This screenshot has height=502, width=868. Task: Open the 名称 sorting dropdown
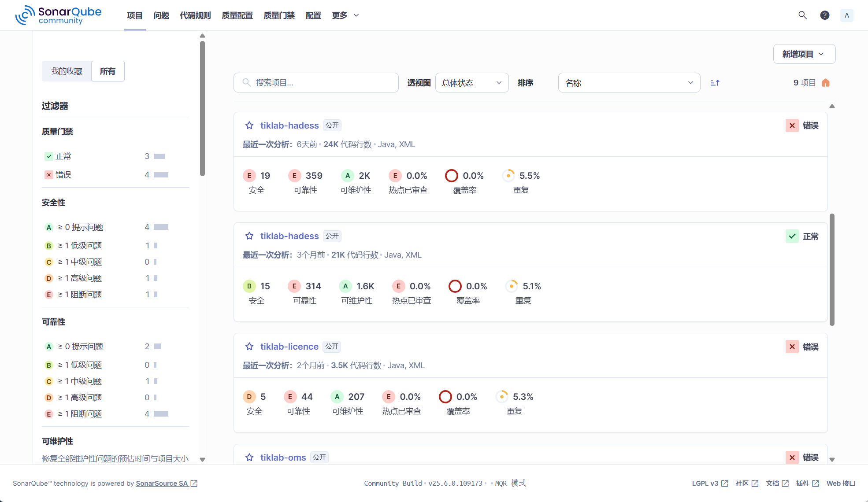[629, 82]
